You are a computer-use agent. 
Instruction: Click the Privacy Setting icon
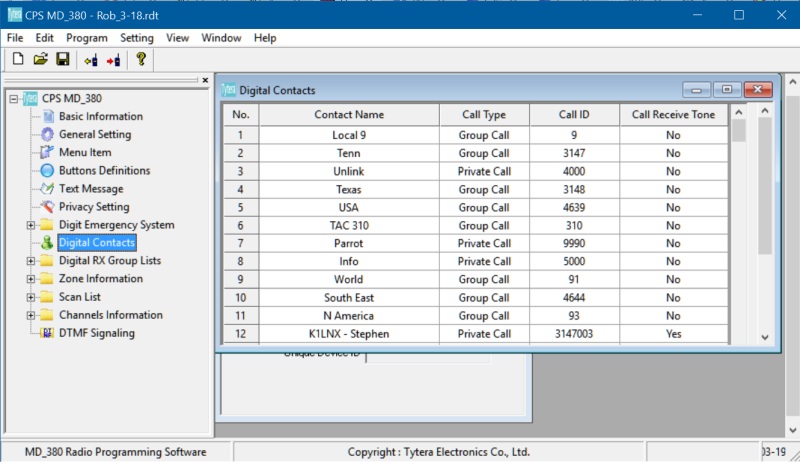47,207
